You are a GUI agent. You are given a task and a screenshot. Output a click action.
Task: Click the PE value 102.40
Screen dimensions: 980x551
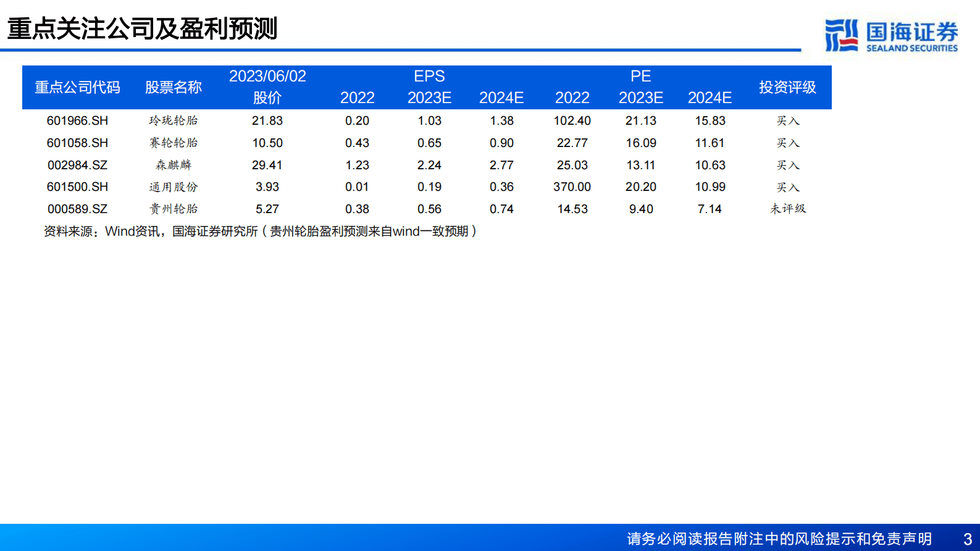[572, 120]
